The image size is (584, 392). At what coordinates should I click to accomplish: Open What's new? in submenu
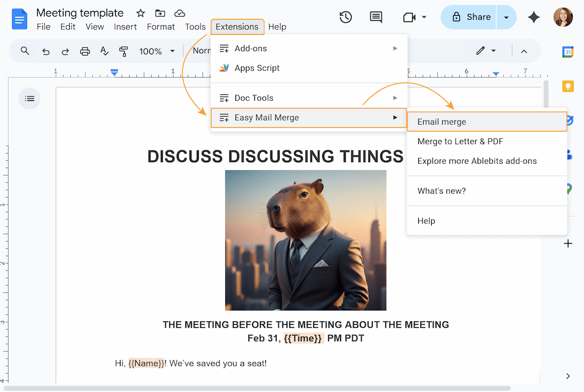pos(487,191)
